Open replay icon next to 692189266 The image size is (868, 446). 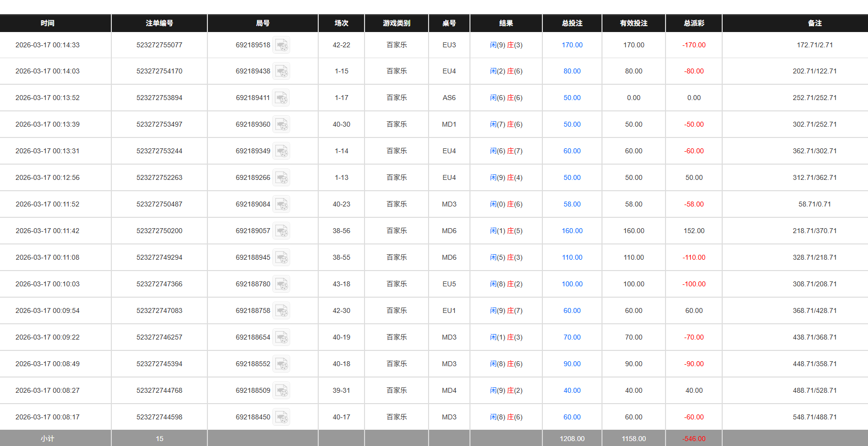point(281,177)
